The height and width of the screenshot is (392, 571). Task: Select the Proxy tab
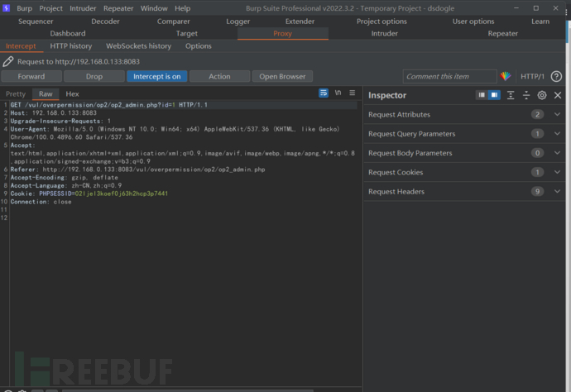pyautogui.click(x=282, y=33)
